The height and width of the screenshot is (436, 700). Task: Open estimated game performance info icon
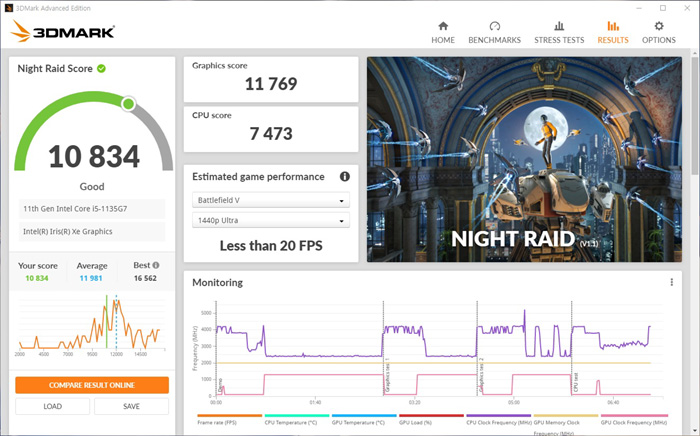[345, 176]
